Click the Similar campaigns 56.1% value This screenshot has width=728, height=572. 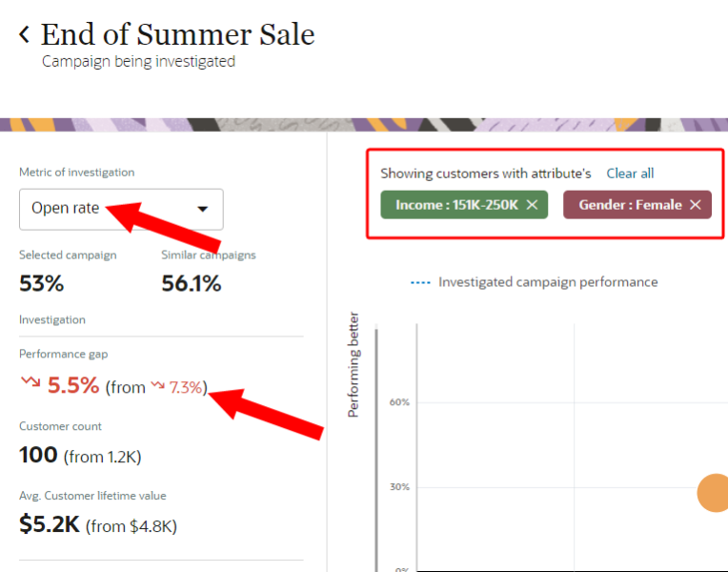pyautogui.click(x=192, y=283)
